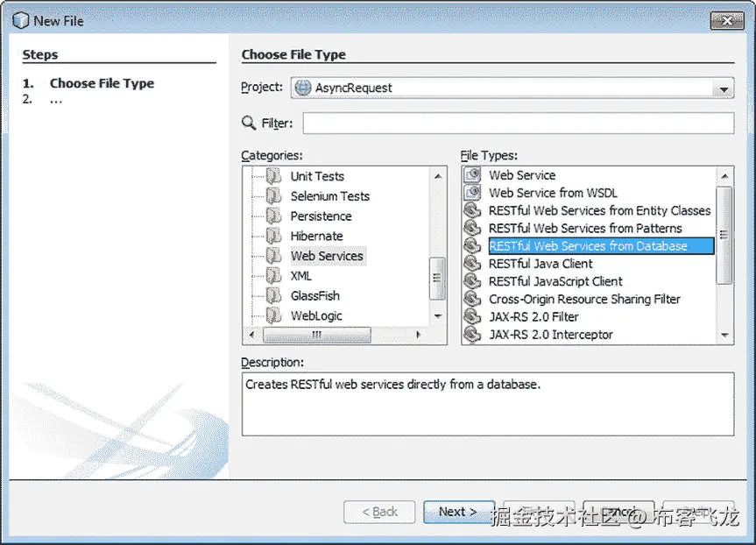
Task: Click inside the Filter text field
Action: (x=517, y=123)
